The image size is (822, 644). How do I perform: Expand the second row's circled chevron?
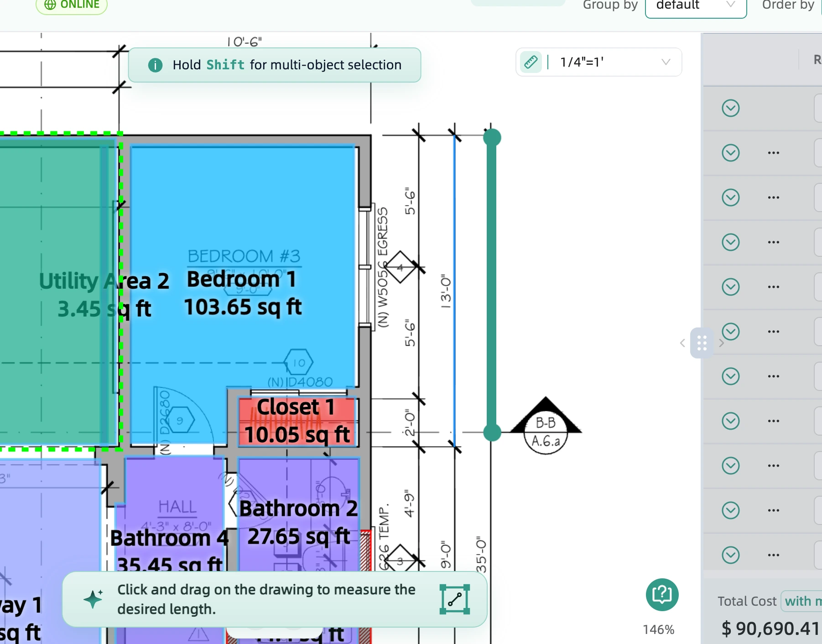pos(730,153)
